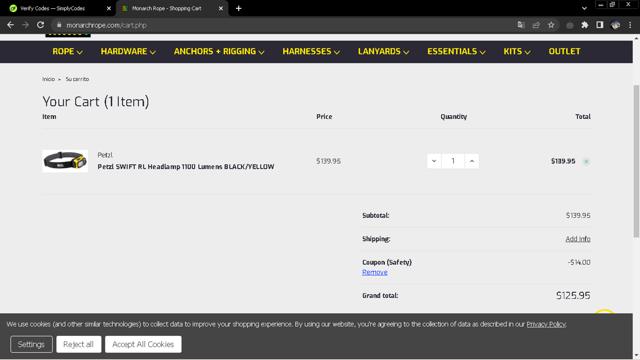Click the coupon discount -$14.00 value
The image size is (640, 360).
(579, 262)
